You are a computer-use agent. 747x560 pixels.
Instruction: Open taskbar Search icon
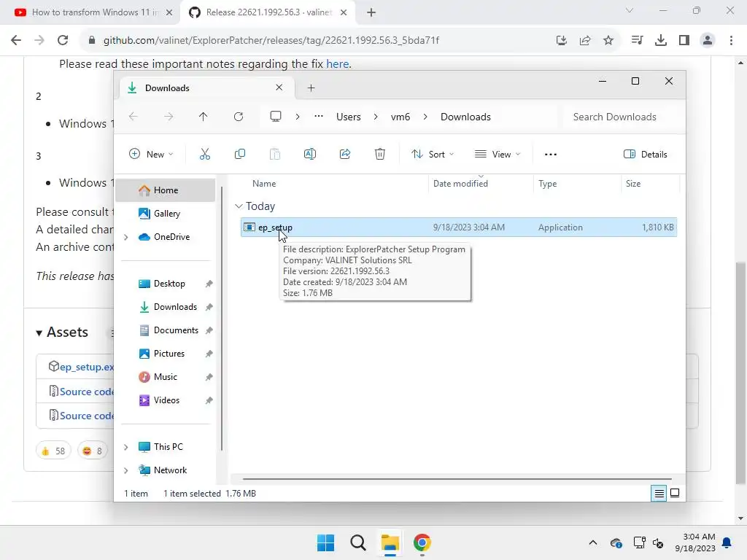click(357, 542)
